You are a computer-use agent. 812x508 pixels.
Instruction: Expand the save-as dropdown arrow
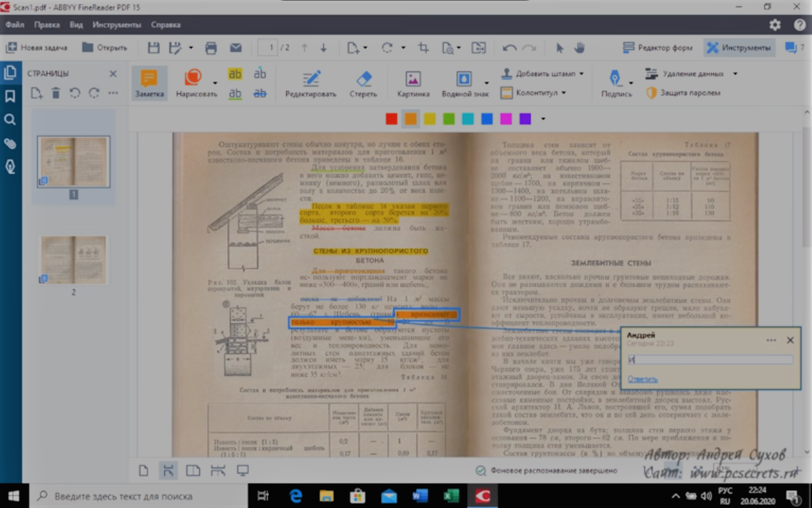click(x=191, y=47)
